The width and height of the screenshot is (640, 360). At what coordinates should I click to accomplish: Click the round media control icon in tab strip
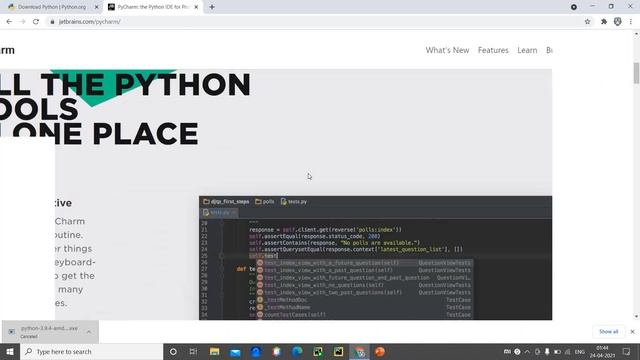pos(573,7)
